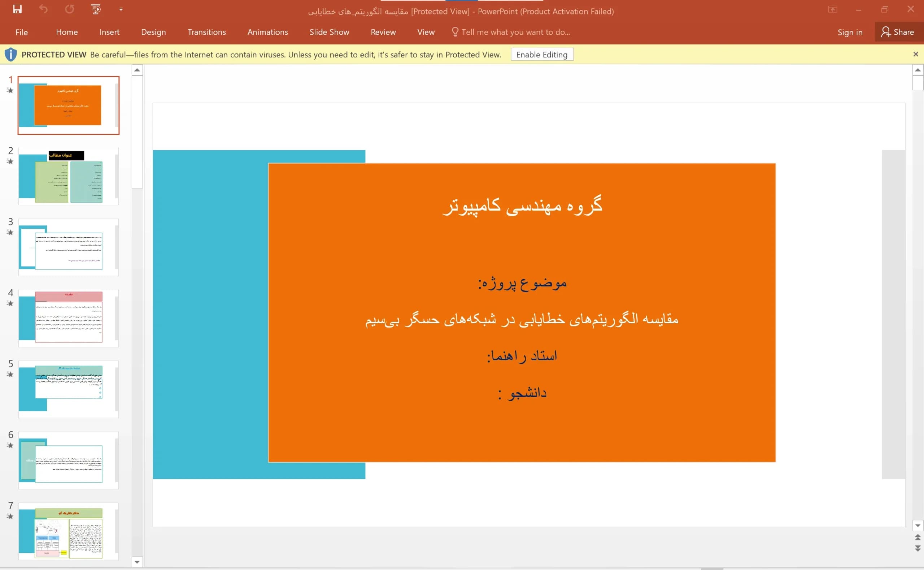This screenshot has height=570, width=924.
Task: Click thumbnail pane scroll up arrow
Action: (137, 70)
